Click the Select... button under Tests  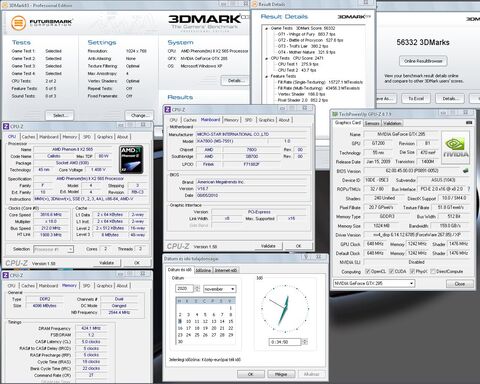[60, 115]
